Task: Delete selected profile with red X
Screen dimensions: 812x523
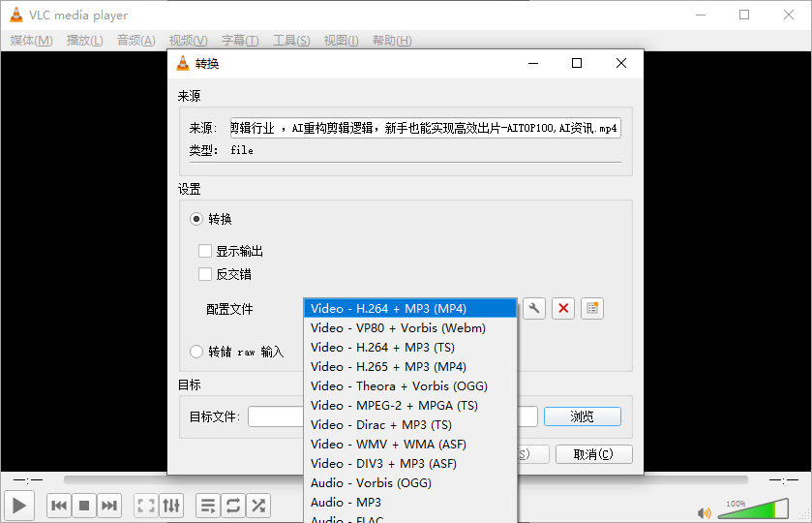Action: 563,309
